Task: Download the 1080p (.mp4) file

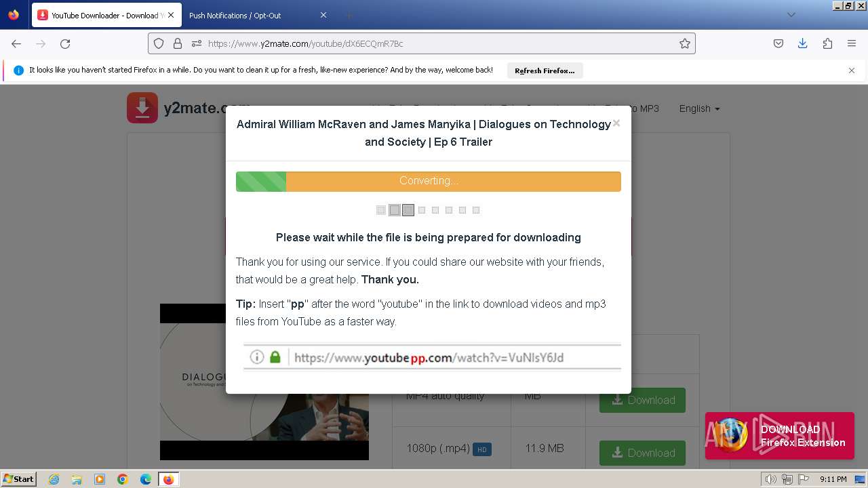Action: 642,453
